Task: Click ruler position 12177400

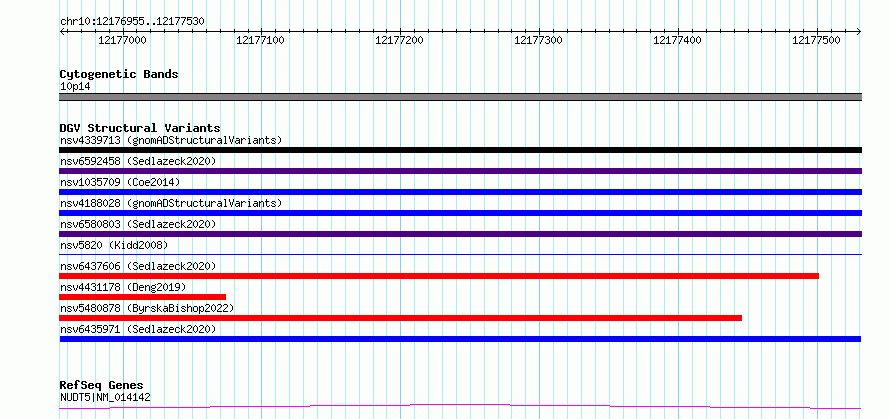Action: pyautogui.click(x=677, y=40)
